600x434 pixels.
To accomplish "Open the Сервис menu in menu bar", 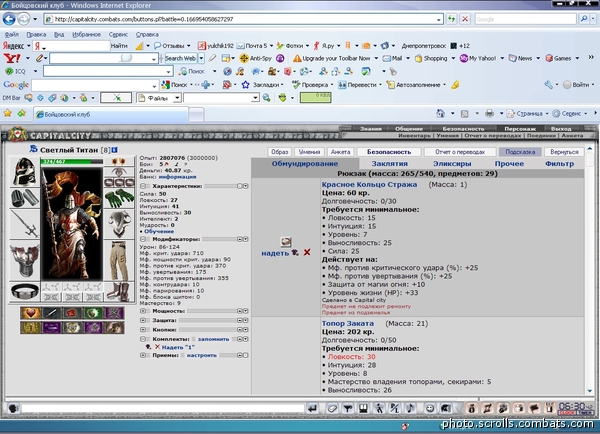I will [118, 35].
